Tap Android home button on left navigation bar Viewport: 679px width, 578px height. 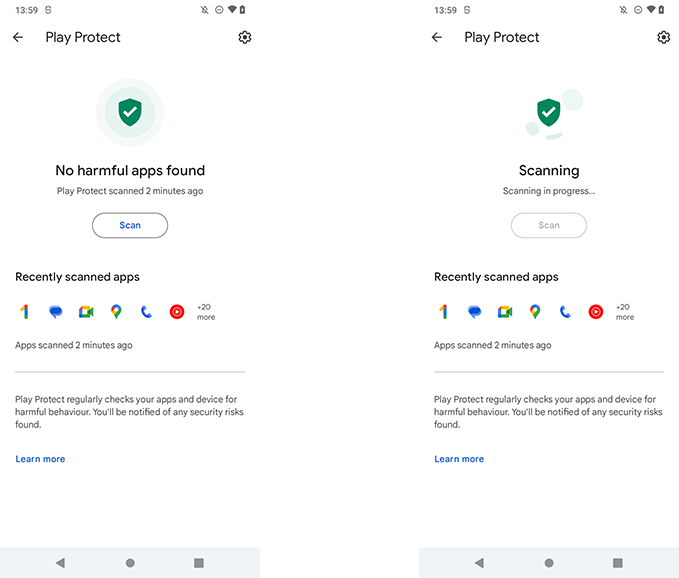[130, 563]
